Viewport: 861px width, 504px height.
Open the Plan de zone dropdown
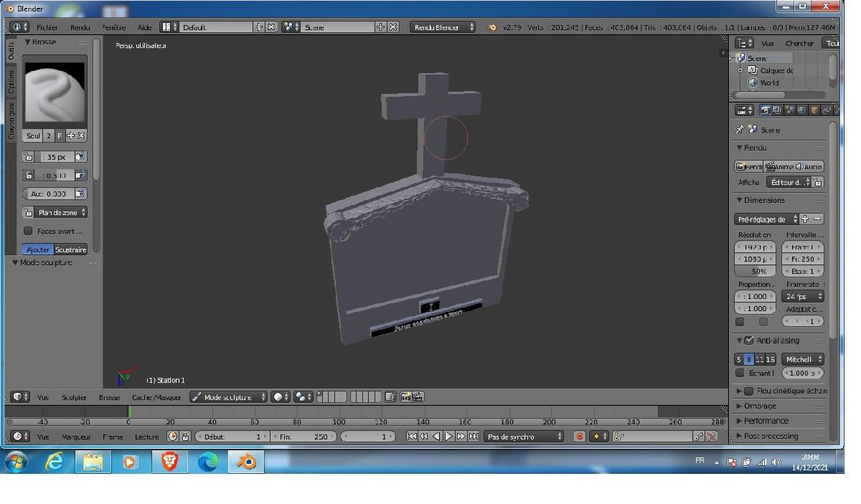pyautogui.click(x=61, y=212)
